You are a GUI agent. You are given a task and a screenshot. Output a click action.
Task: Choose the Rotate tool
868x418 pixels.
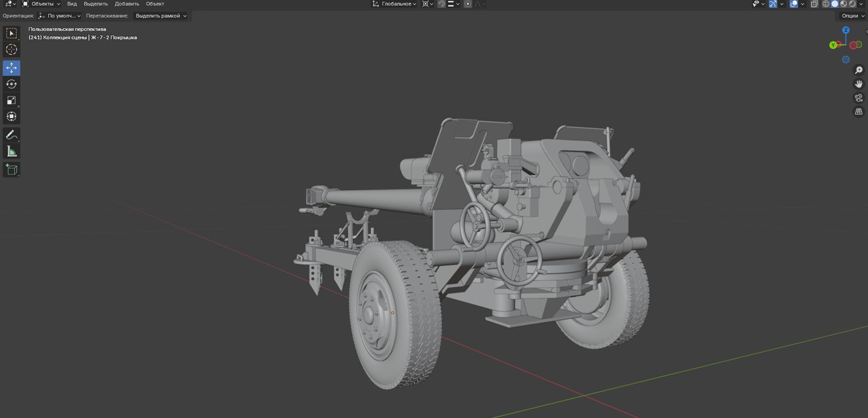coord(12,84)
